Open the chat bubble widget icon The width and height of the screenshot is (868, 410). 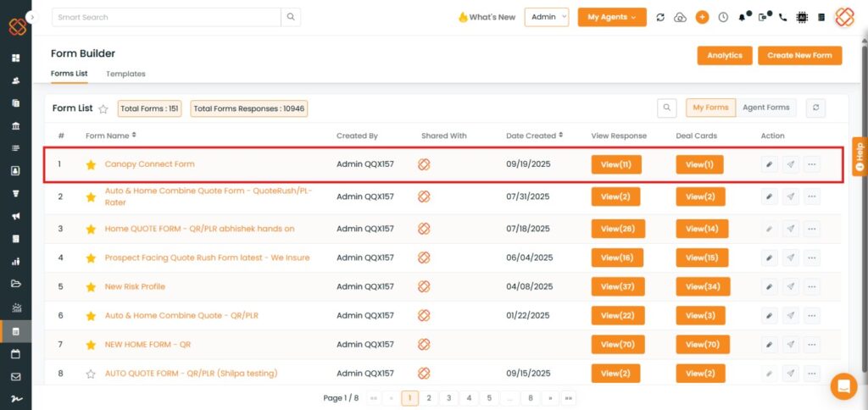point(843,386)
